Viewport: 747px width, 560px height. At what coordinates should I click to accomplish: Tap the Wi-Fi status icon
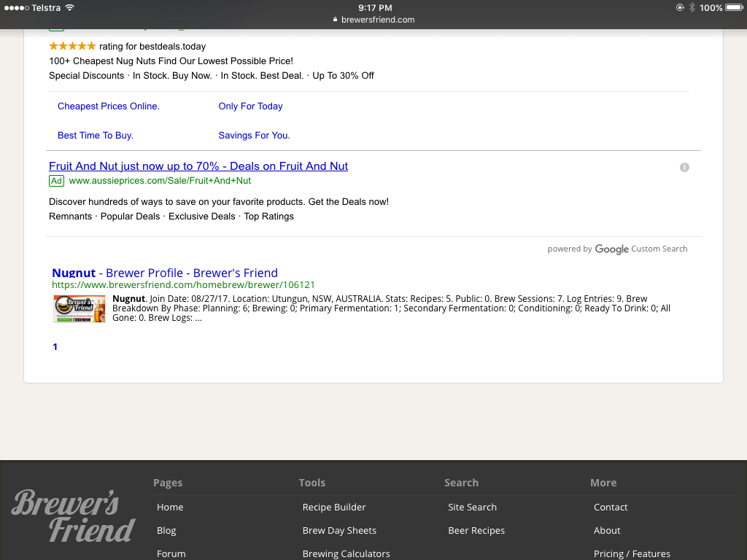pos(70,7)
